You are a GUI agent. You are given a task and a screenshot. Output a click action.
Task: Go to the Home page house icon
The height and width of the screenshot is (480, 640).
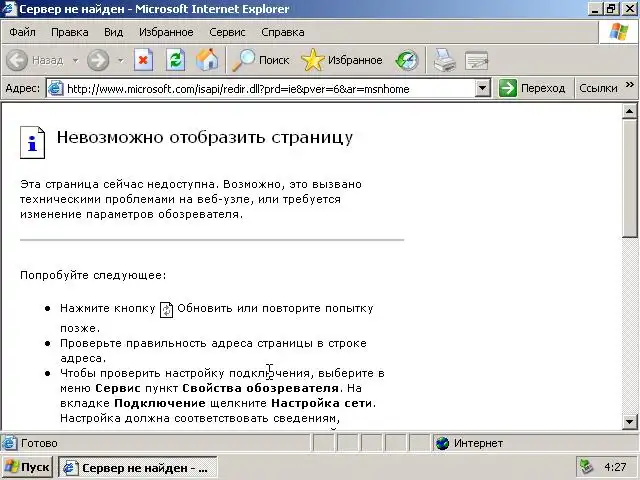[207, 60]
